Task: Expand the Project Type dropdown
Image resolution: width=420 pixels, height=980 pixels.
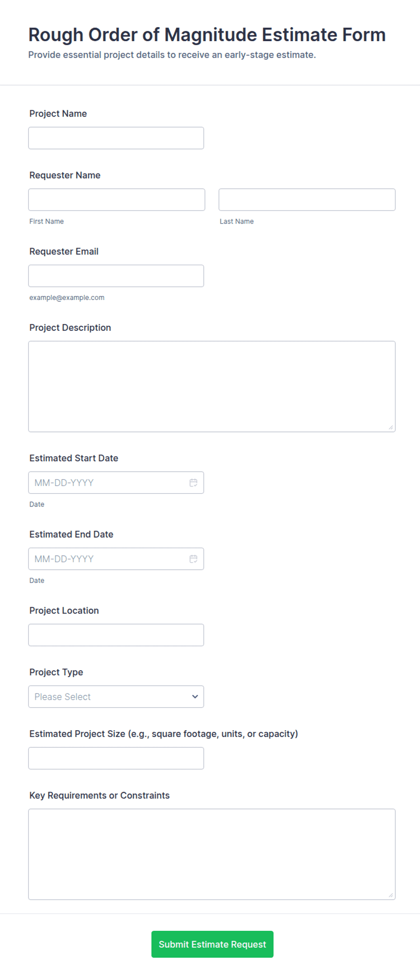Action: click(116, 697)
